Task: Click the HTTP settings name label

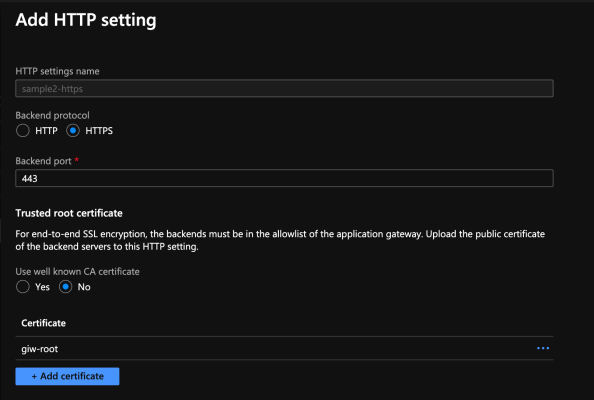Action: (58, 72)
